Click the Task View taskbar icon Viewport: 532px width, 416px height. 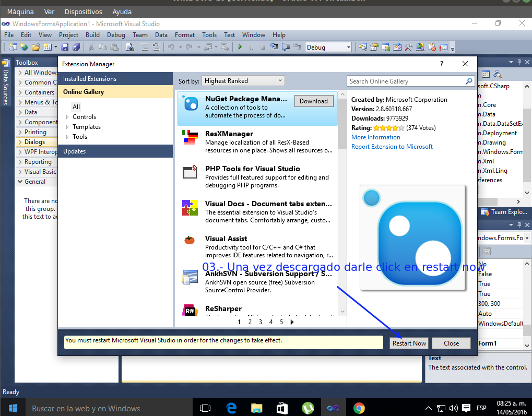(x=205, y=408)
